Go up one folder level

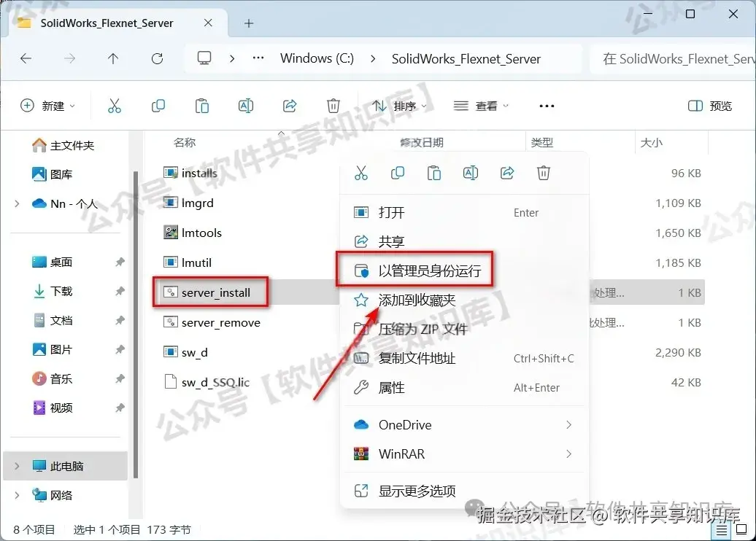[113, 59]
